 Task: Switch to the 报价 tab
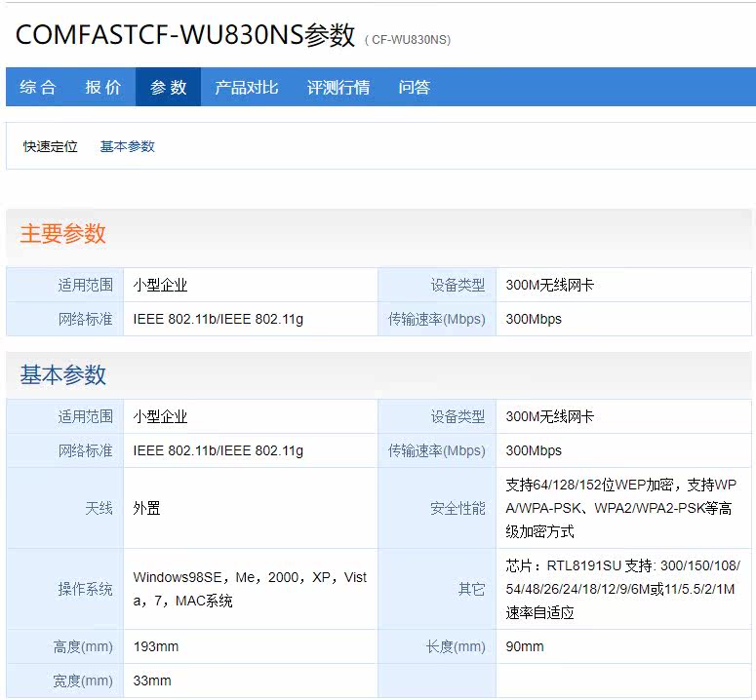pos(103,87)
